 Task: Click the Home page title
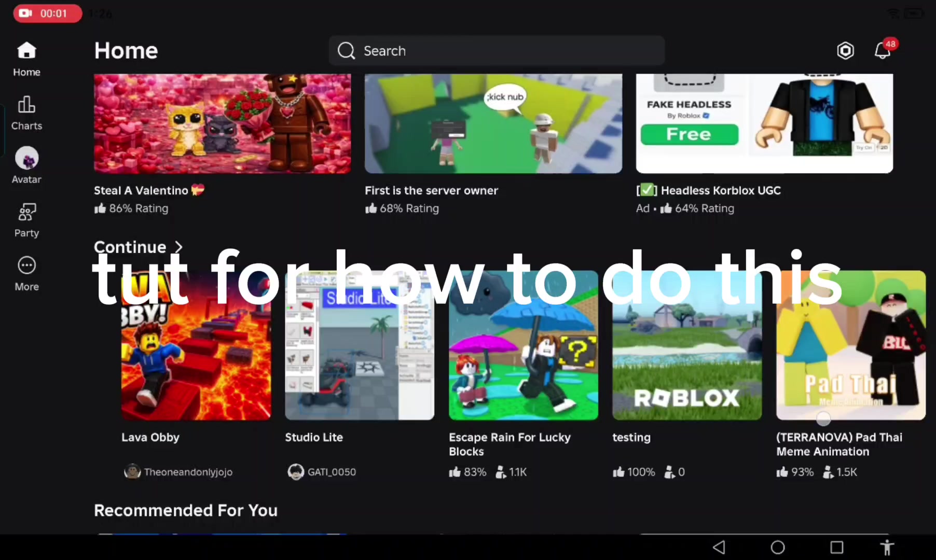point(126,51)
